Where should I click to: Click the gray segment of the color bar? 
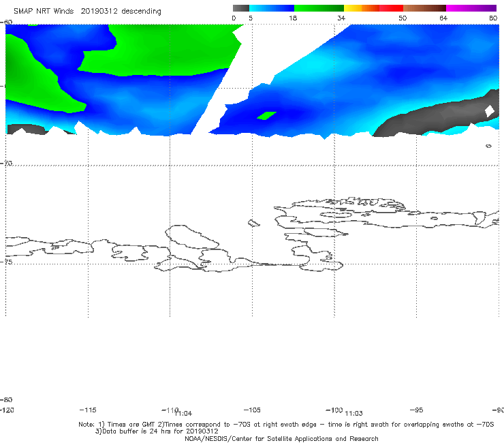(240, 8)
